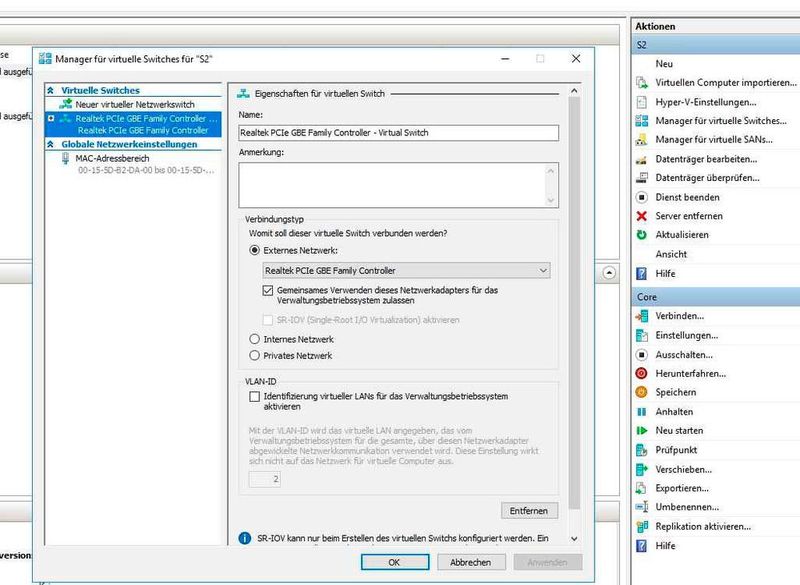The image size is (800, 585).
Task: Select Neuer virtueller Netzwerkswitch entry
Action: tap(130, 104)
